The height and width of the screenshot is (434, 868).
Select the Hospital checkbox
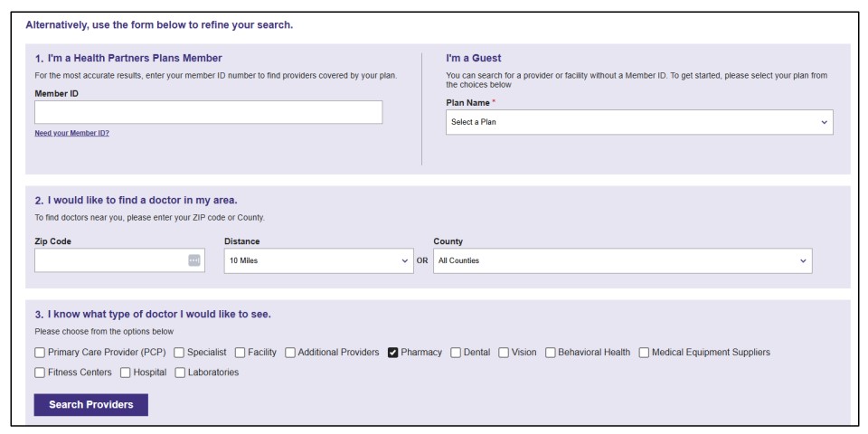click(x=125, y=373)
